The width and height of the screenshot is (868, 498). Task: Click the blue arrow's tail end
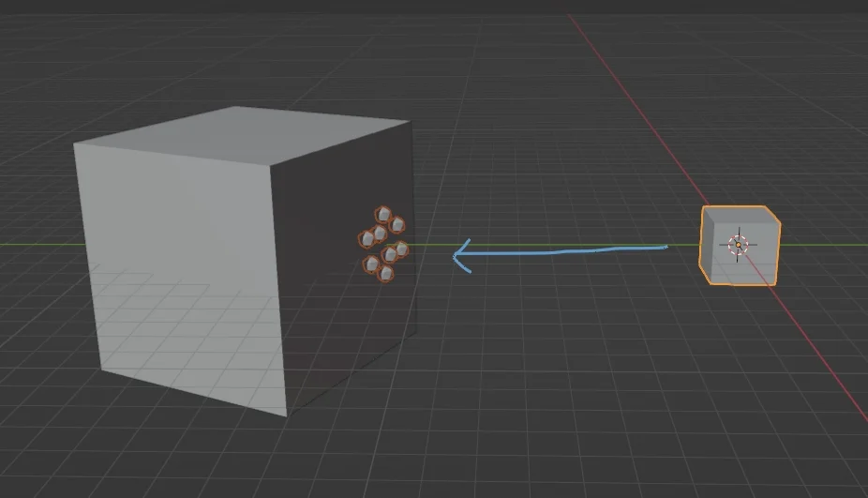click(x=664, y=248)
